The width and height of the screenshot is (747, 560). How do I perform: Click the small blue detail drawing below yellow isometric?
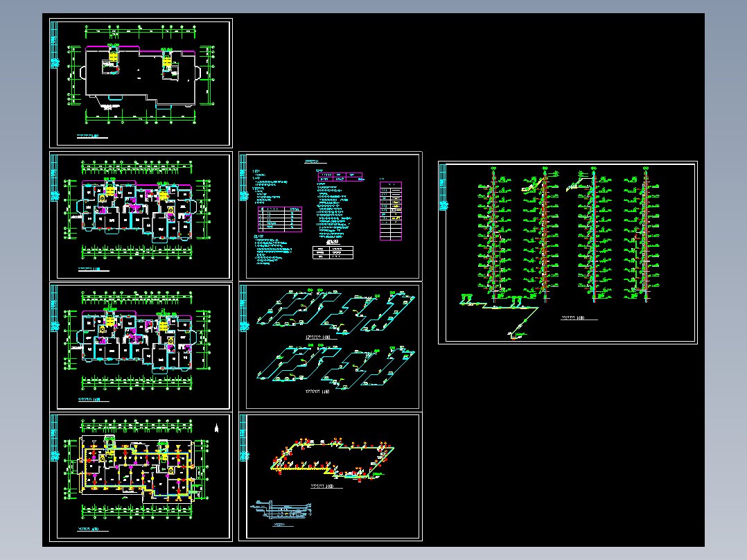pyautogui.click(x=281, y=510)
